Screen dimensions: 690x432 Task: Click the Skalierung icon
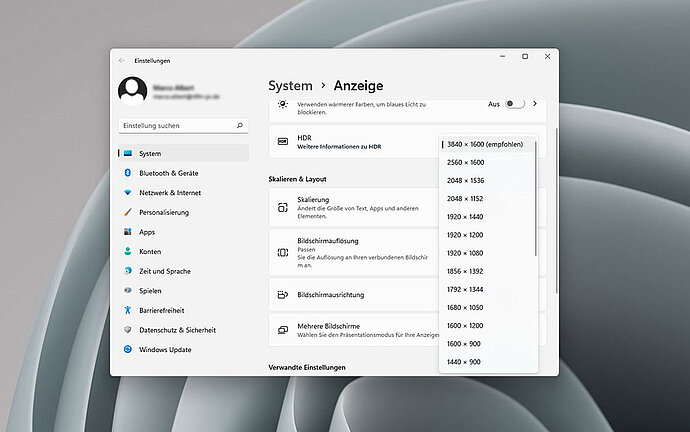(283, 207)
